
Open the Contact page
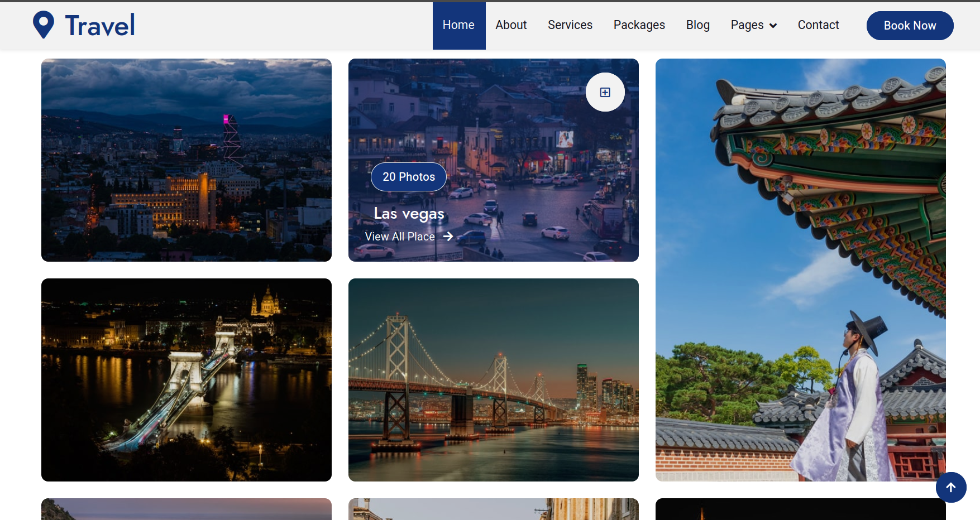pyautogui.click(x=818, y=25)
